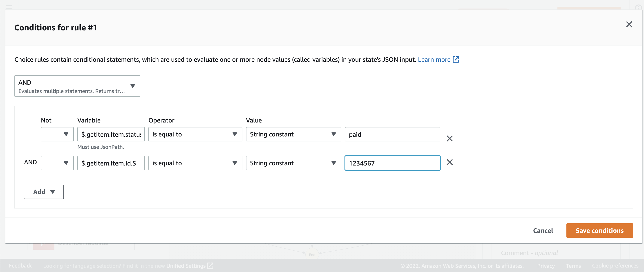
Task: Open the AND logical operator dropdown
Action: pyautogui.click(x=77, y=86)
